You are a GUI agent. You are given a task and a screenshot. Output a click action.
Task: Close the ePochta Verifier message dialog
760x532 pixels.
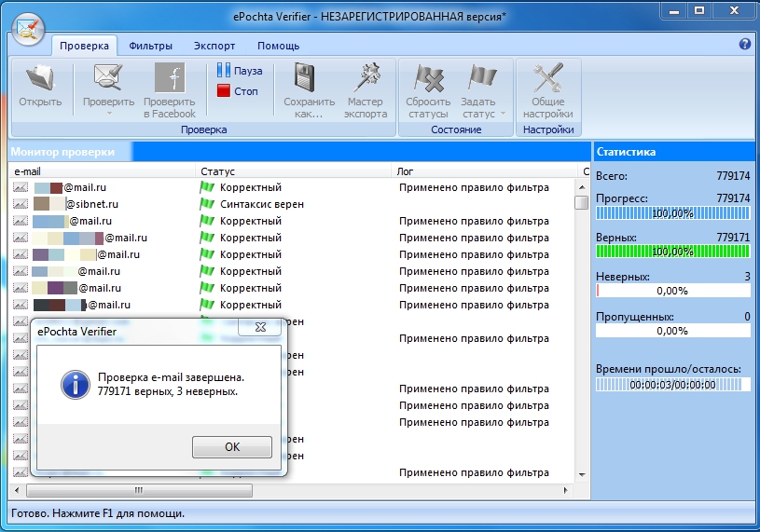(x=259, y=327)
